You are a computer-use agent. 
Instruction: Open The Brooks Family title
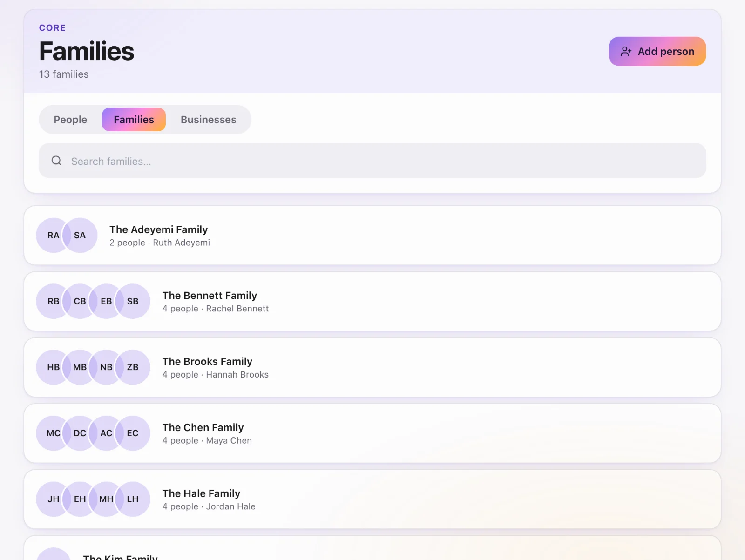(207, 362)
